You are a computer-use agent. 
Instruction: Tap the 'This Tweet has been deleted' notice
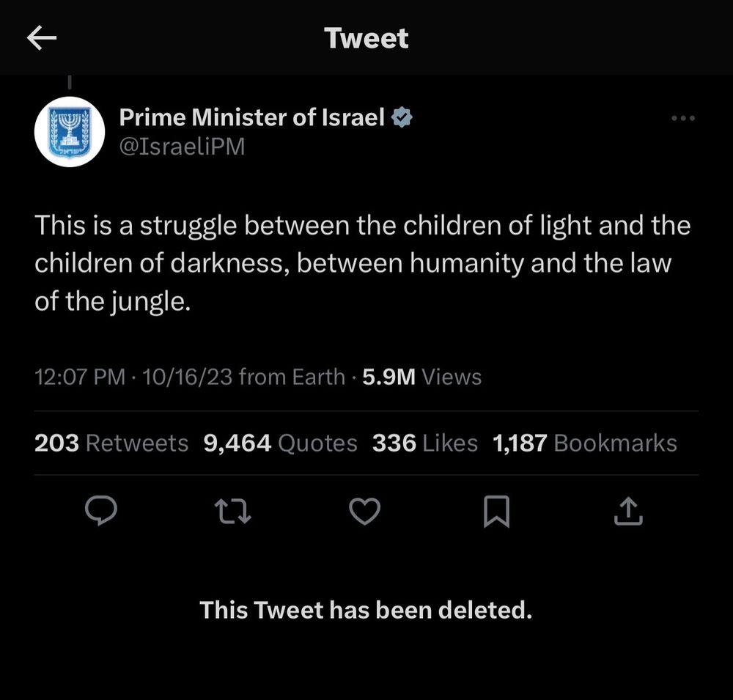click(x=366, y=611)
